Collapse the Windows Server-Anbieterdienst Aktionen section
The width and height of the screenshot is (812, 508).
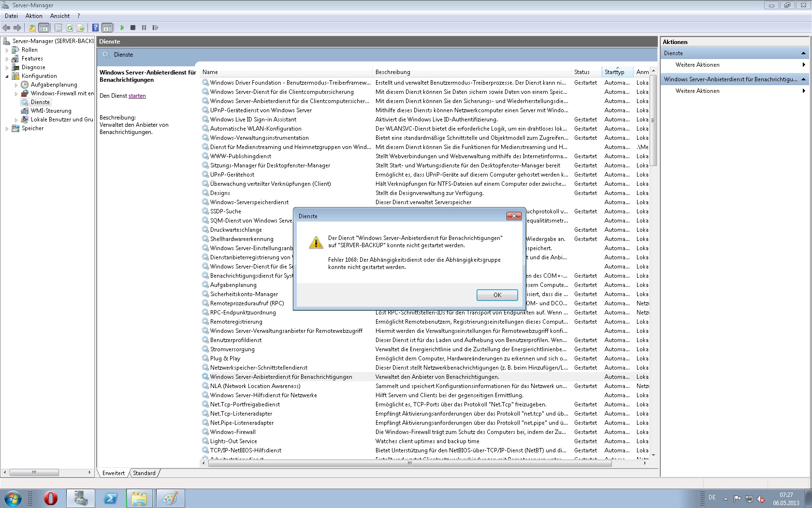803,79
